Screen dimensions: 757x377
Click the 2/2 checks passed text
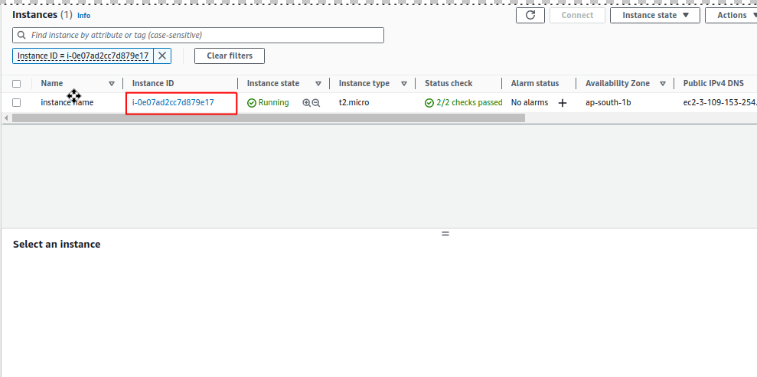tap(469, 102)
